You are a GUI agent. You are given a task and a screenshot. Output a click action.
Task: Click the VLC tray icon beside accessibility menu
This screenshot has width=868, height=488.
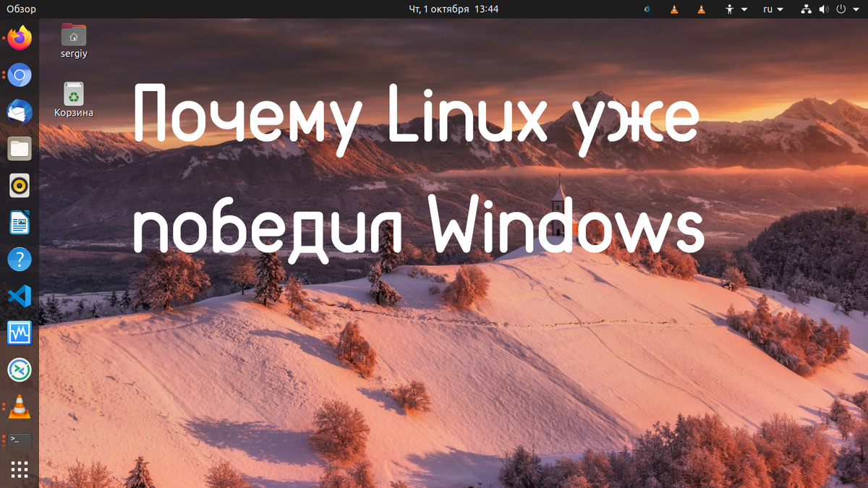pos(700,9)
